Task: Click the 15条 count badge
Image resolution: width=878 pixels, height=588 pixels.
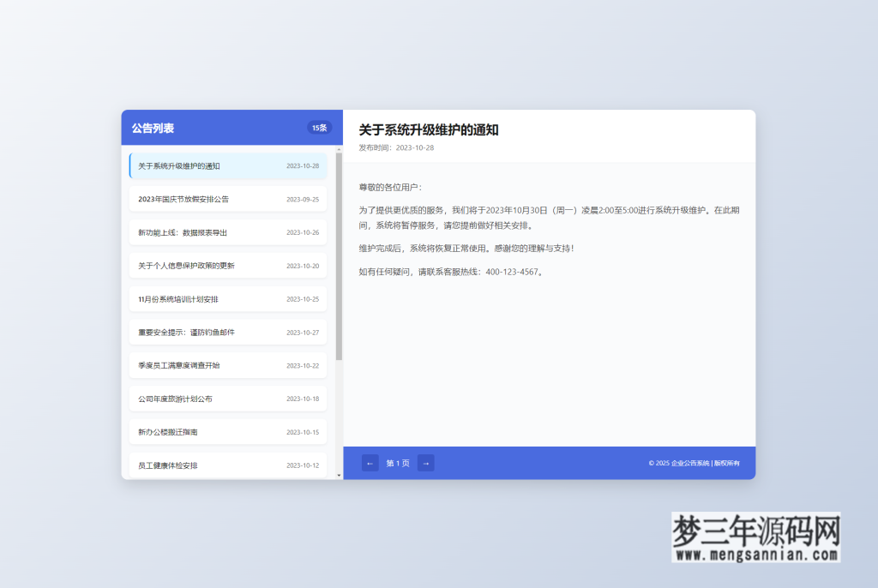Action: 318,126
